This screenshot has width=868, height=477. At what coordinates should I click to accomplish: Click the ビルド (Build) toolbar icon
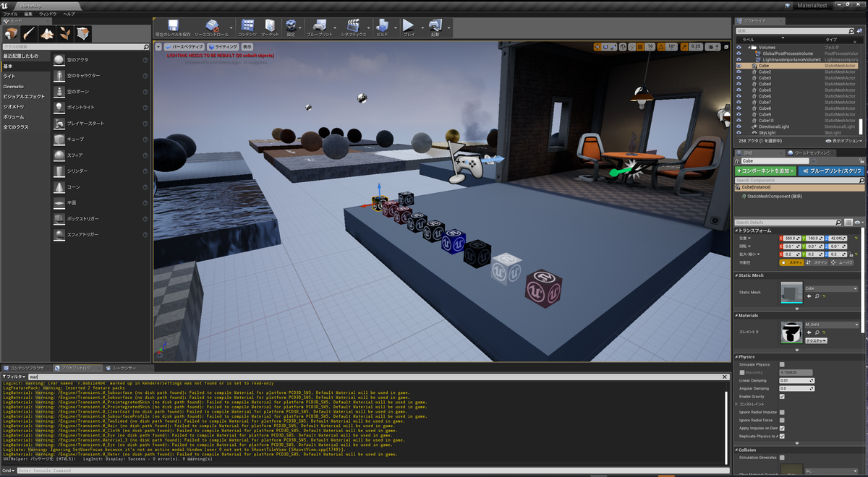[x=383, y=25]
